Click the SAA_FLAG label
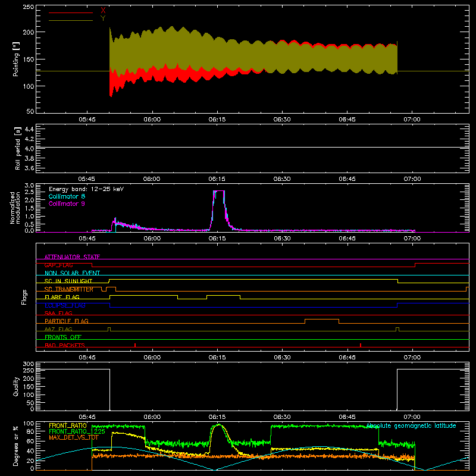This screenshot has width=476, height=476. tap(58, 313)
